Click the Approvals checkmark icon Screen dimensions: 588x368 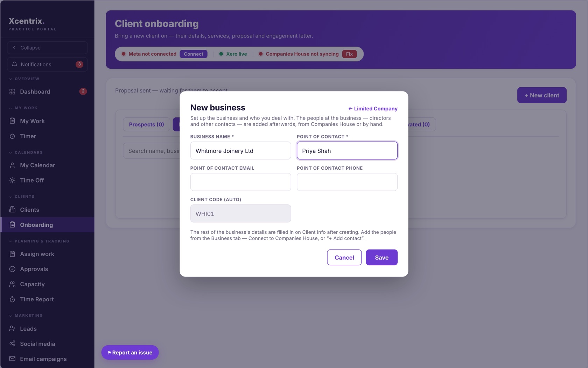12,269
